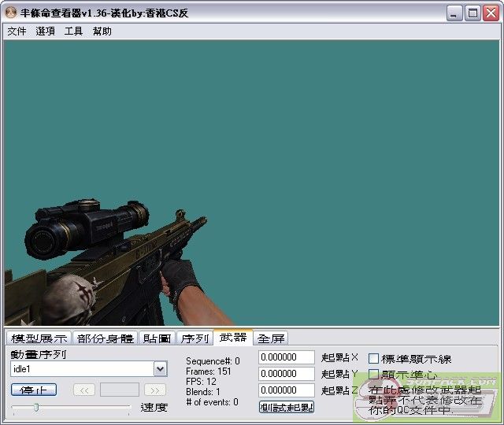Click the previous frame << button

(x=84, y=390)
